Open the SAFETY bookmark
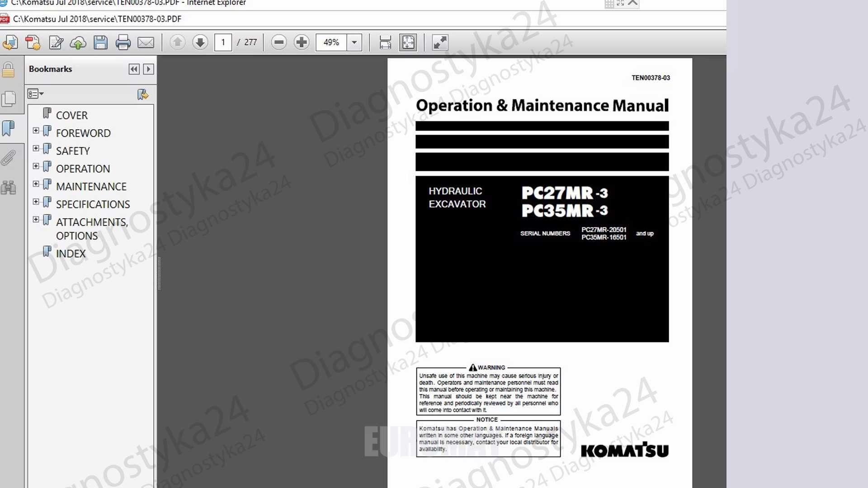The image size is (868, 488). (x=73, y=151)
